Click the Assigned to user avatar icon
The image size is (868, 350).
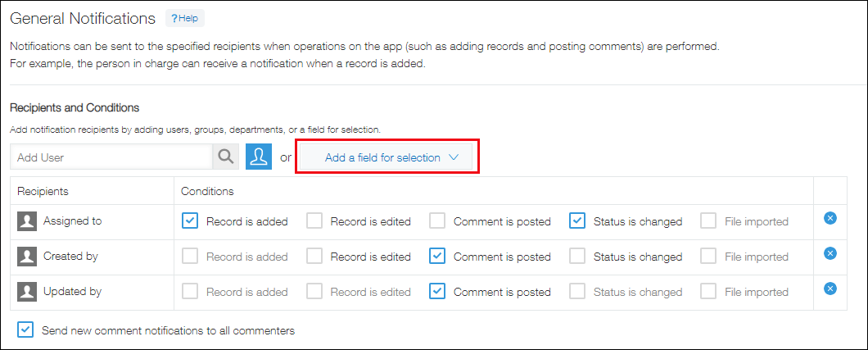coord(27,220)
